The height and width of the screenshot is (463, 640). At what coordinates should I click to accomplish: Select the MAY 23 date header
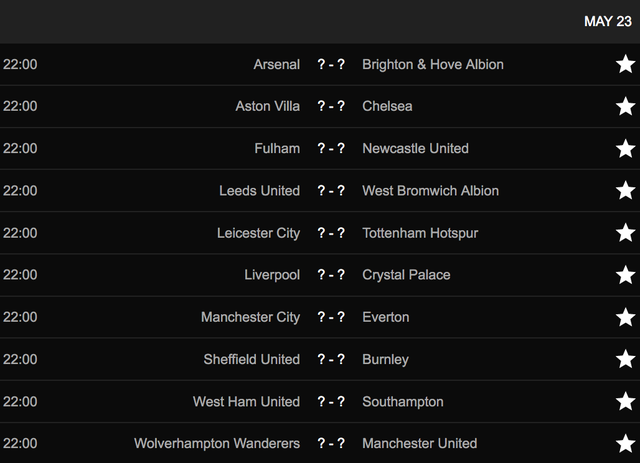[x=608, y=21]
